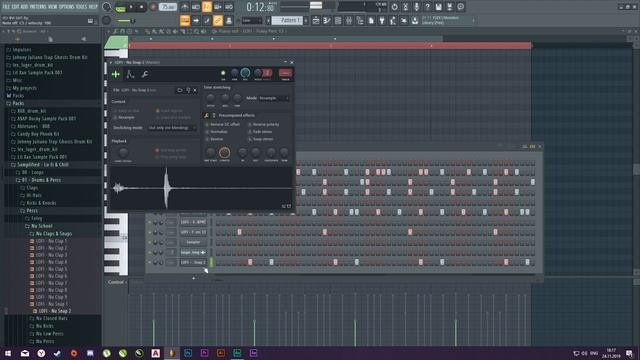Open the snap mode Line dropdown

point(252,20)
